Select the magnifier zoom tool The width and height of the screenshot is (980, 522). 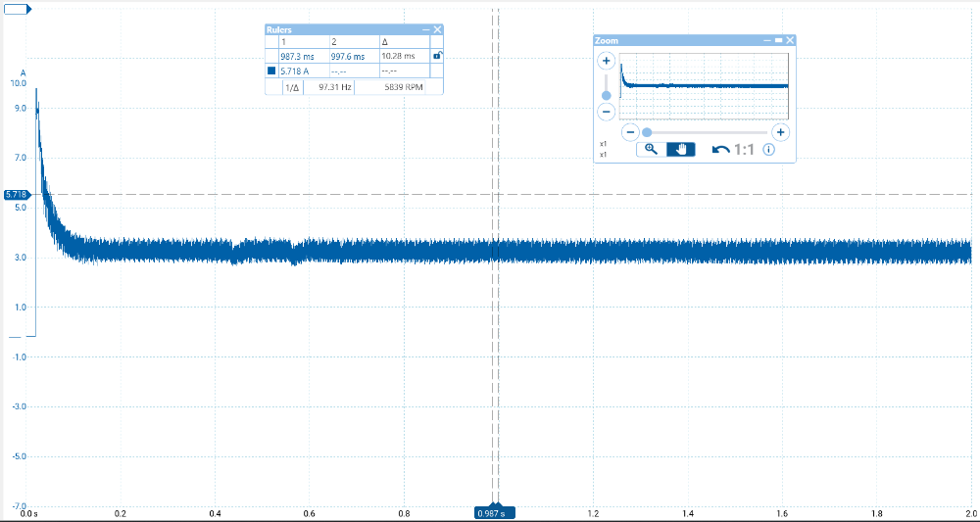pos(650,150)
